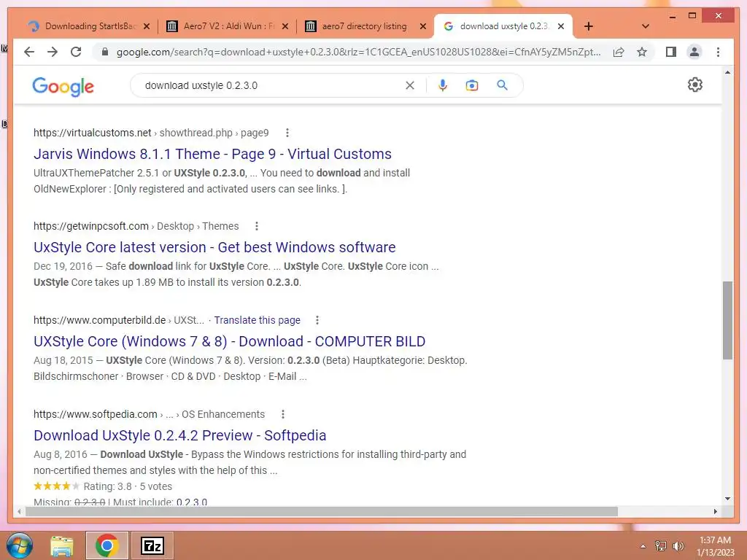Image resolution: width=747 pixels, height=560 pixels.
Task: Open Download UxStyle 0.2.4.2 Softpedia result
Action: (x=179, y=435)
